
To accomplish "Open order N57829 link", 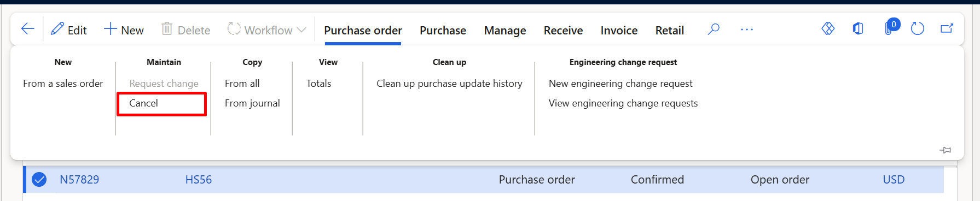I will pos(79,180).
